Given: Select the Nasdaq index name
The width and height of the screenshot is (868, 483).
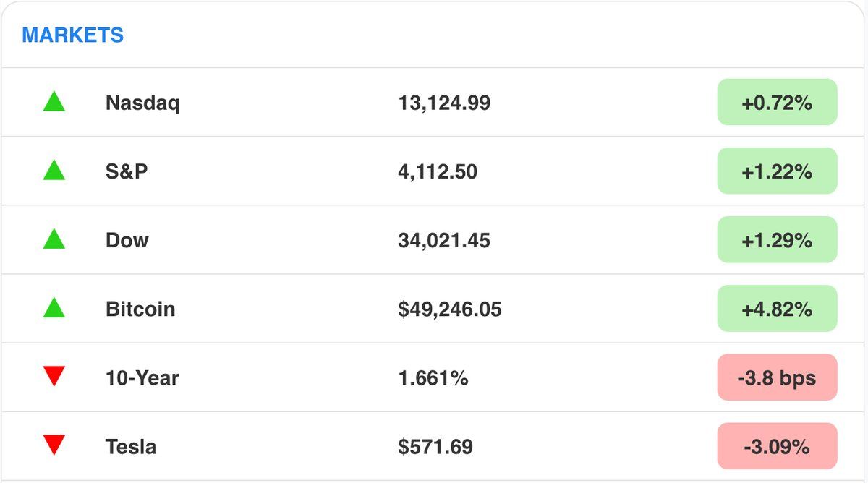Looking at the screenshot, I should [142, 103].
